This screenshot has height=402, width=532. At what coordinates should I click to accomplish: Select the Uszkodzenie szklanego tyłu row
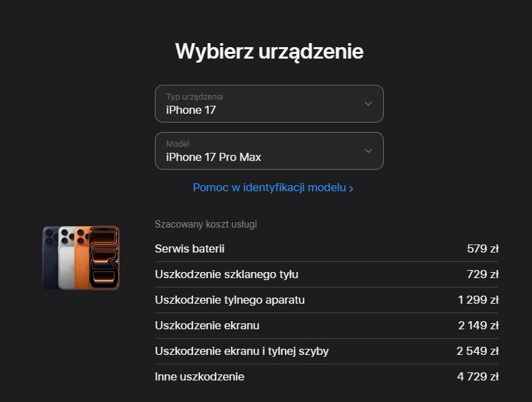point(327,275)
